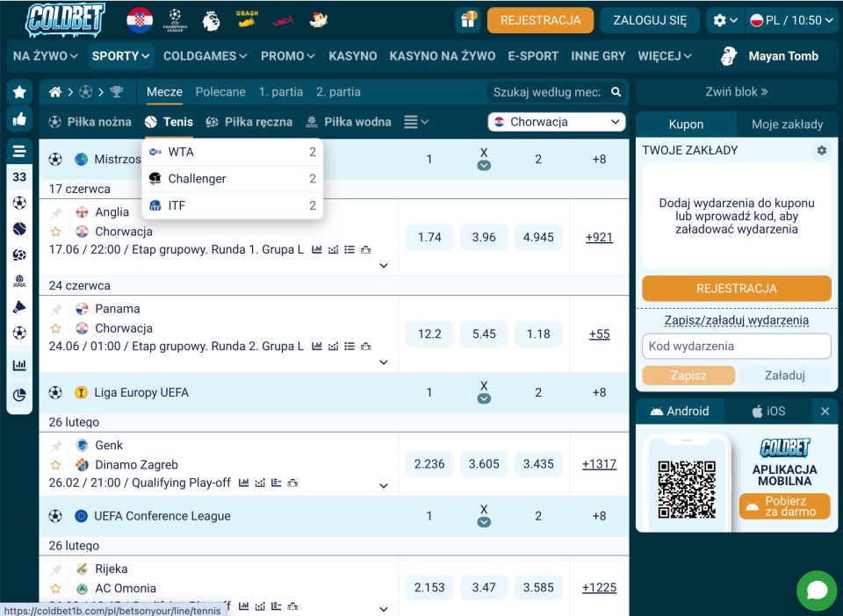Click the Kod wydarzenia input field
Viewport: 843px width, 616px height.
pyautogui.click(x=736, y=347)
